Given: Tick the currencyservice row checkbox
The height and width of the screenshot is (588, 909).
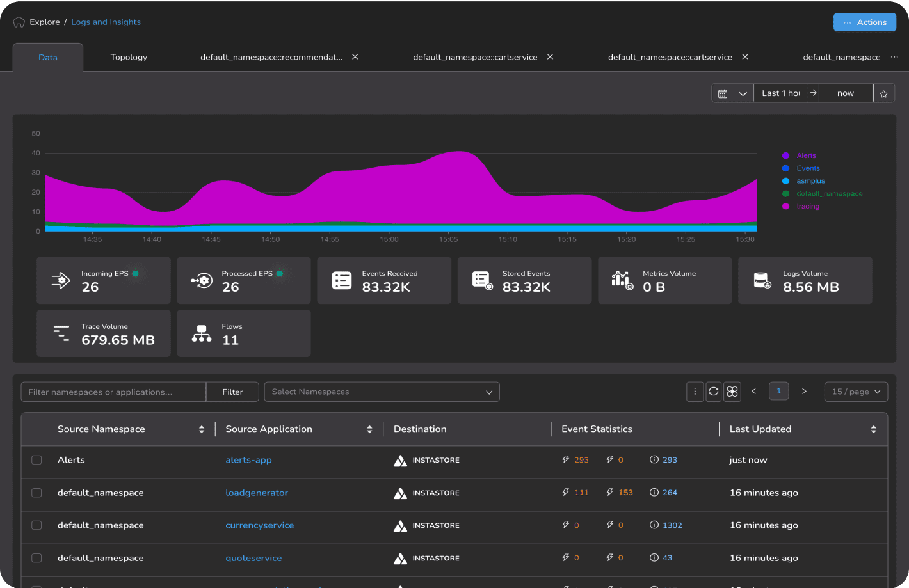Looking at the screenshot, I should coord(36,525).
